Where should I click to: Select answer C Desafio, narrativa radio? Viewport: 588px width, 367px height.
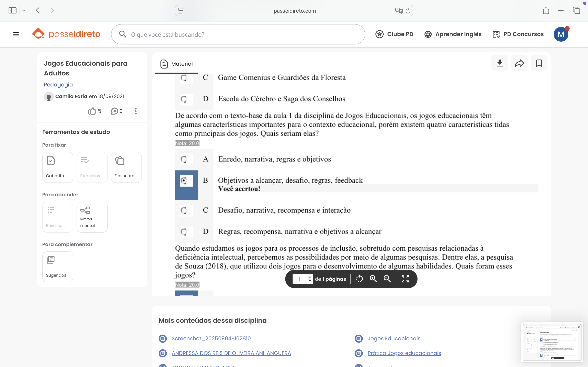(x=184, y=210)
